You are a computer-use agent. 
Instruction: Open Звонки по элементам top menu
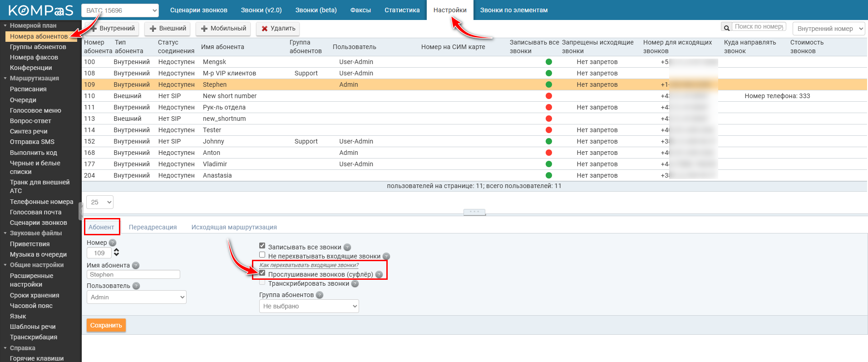[x=514, y=10]
